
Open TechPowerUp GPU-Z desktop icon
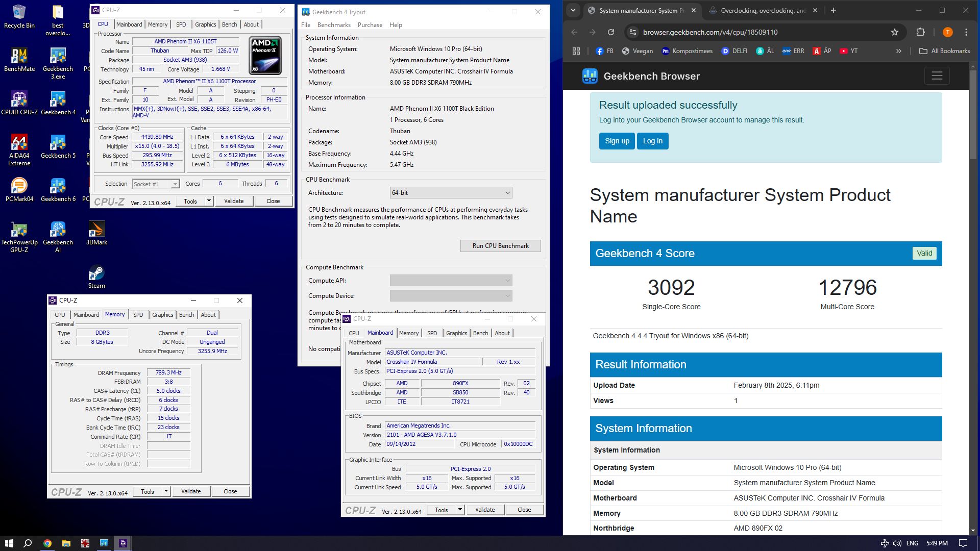[x=19, y=237]
